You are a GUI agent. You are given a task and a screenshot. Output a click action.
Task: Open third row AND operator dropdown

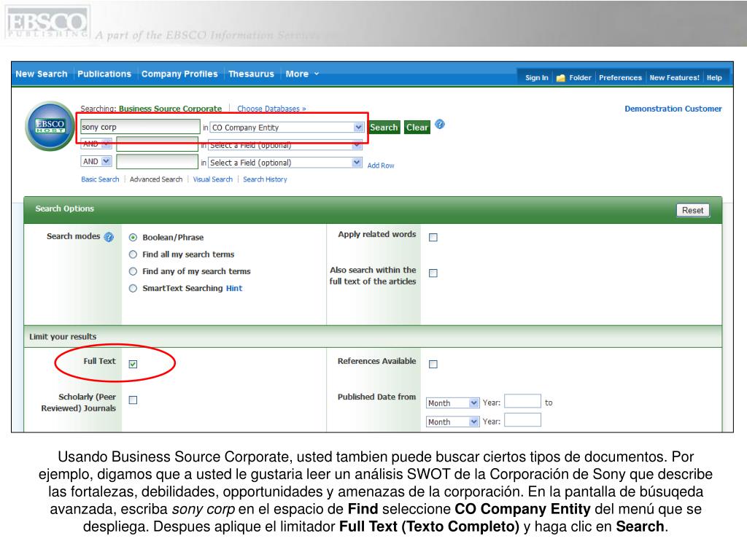click(96, 161)
